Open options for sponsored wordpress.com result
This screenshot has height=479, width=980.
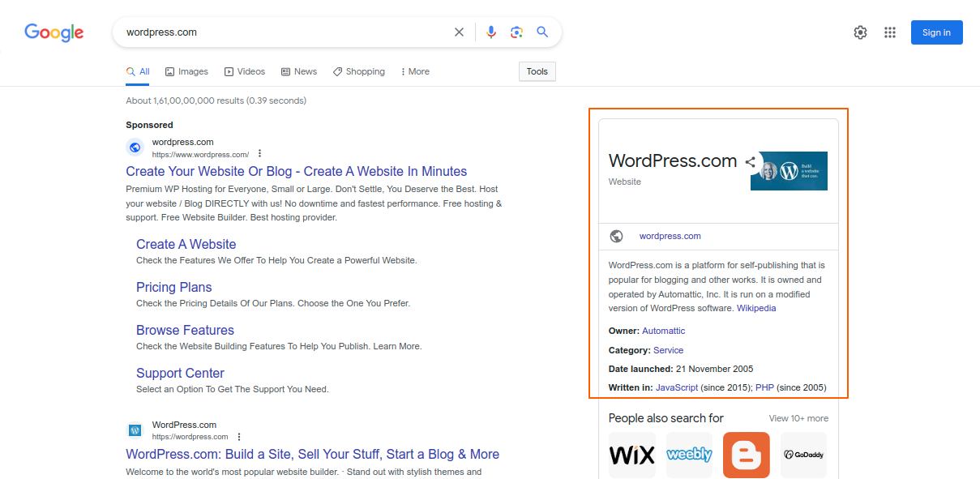click(x=260, y=154)
